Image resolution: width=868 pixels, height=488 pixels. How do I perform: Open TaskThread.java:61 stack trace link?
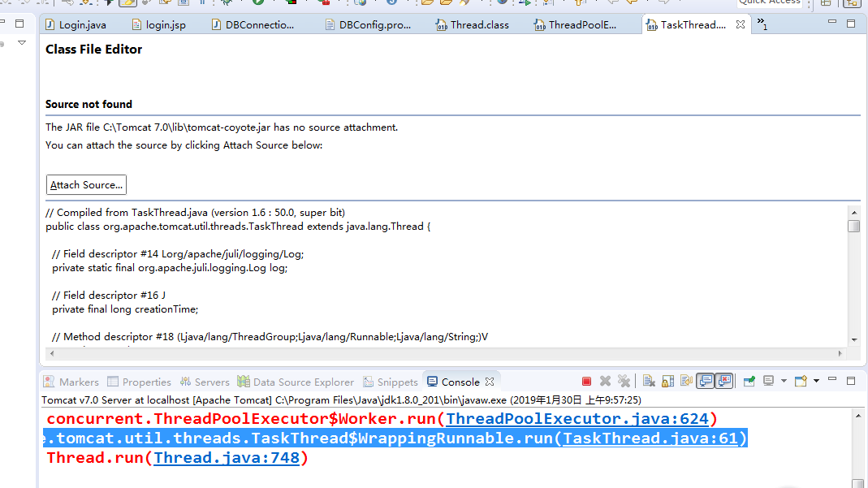coord(650,438)
